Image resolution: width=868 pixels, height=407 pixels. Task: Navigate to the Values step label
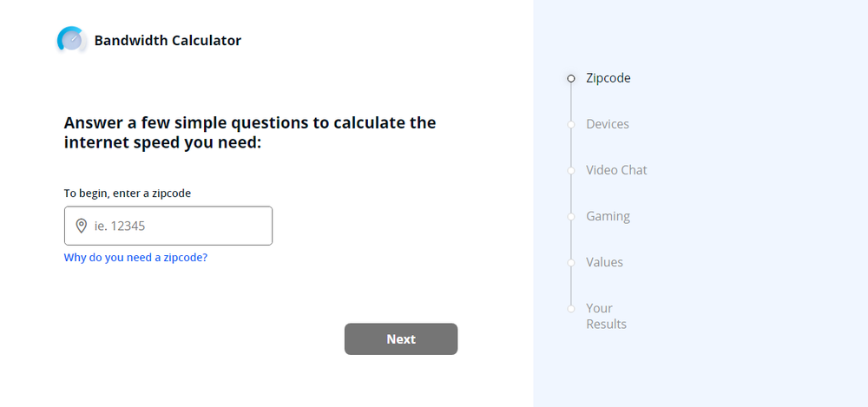604,262
